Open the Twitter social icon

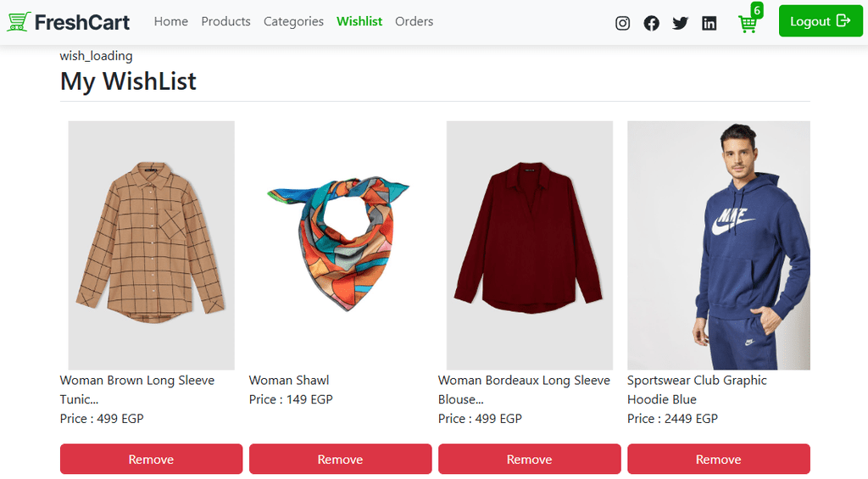[680, 23]
